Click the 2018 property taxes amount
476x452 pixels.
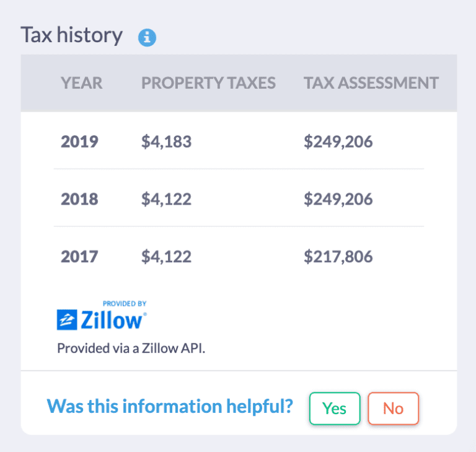click(x=166, y=198)
